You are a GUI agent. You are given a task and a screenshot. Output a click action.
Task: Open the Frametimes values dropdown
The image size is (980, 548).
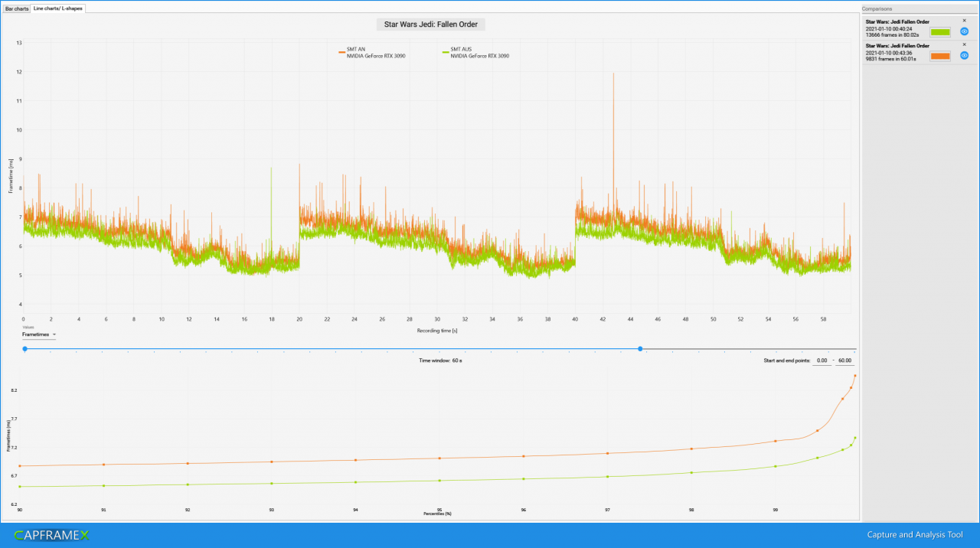pyautogui.click(x=39, y=334)
